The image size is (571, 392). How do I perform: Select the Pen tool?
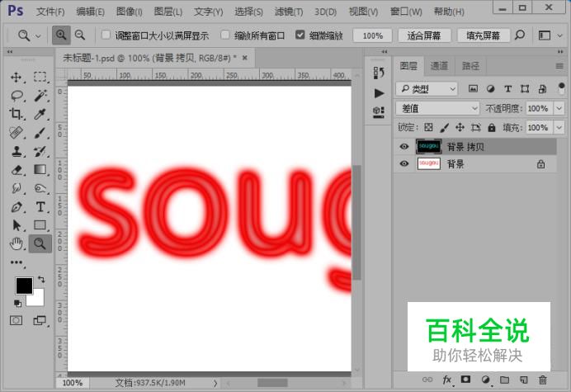click(x=16, y=207)
